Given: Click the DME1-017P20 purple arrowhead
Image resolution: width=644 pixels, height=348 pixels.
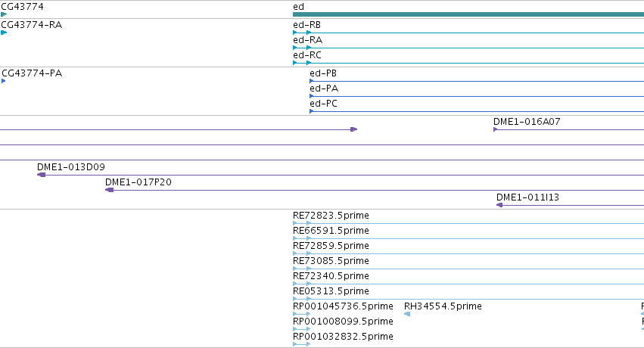Looking at the screenshot, I should click(x=109, y=190).
